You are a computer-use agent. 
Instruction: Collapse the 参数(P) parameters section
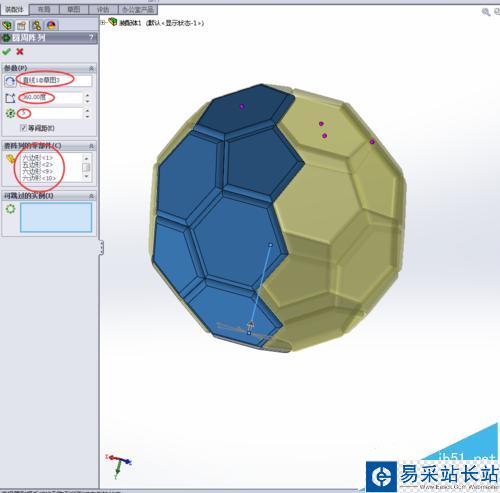(91, 68)
